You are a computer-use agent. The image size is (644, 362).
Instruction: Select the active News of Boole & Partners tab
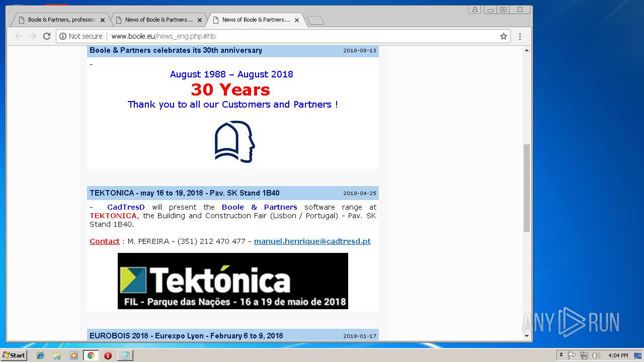coord(255,20)
